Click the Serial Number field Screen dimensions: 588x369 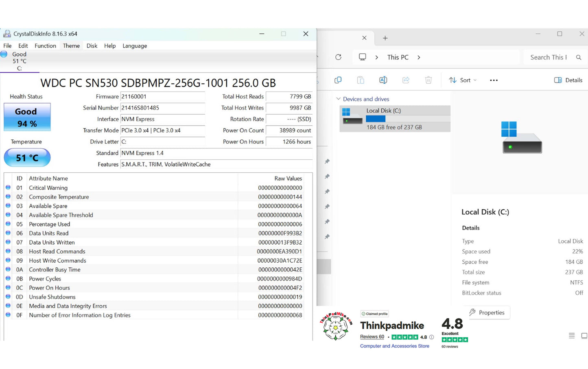coord(163,108)
